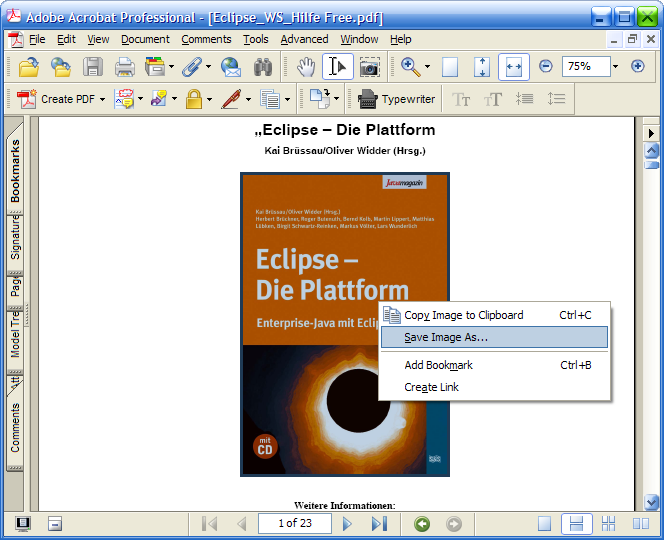Click the rotate/export pages icon
Screen dimensions: 664x540
(x=320, y=98)
